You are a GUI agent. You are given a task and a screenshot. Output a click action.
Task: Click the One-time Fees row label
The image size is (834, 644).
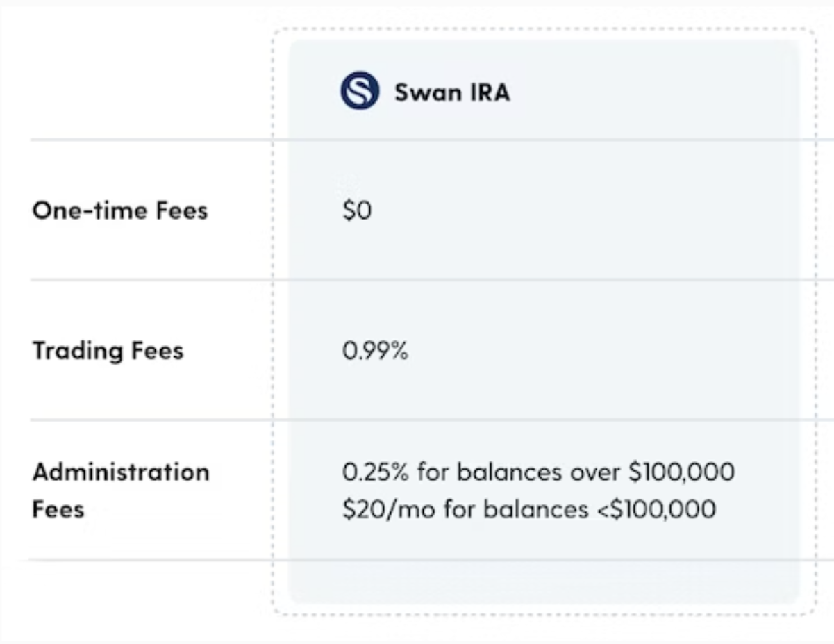[x=120, y=210]
